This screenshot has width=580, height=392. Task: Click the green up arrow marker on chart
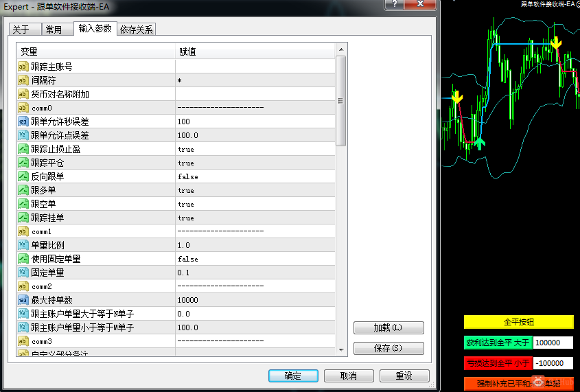point(480,143)
